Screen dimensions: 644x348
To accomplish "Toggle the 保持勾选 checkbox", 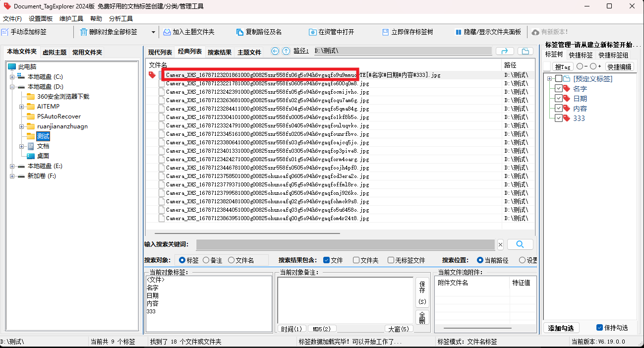I will (599, 328).
